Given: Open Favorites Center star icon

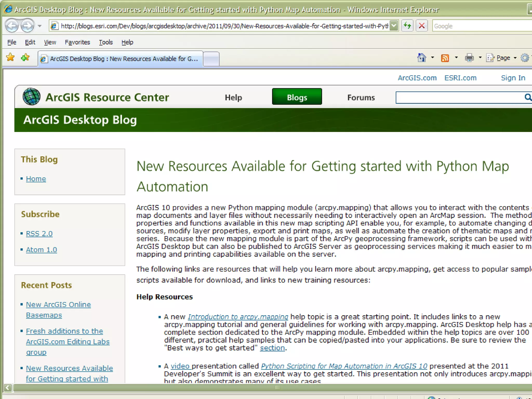Looking at the screenshot, I should 10,57.
